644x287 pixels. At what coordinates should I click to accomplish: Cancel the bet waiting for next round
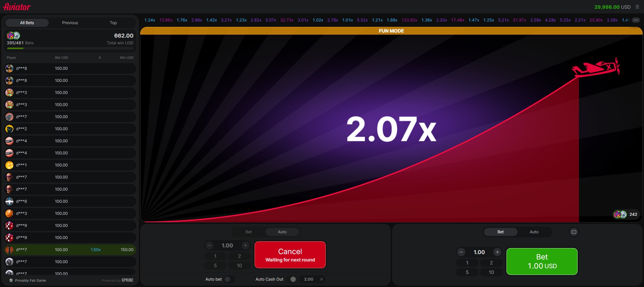(x=290, y=255)
